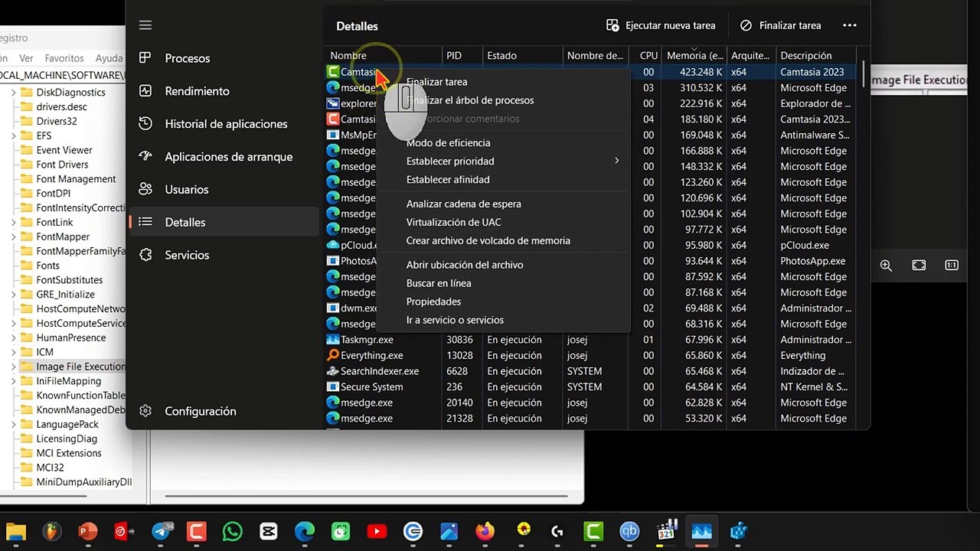Click the Registry Editor address bar
Image resolution: width=980 pixels, height=551 pixels.
[x=63, y=75]
